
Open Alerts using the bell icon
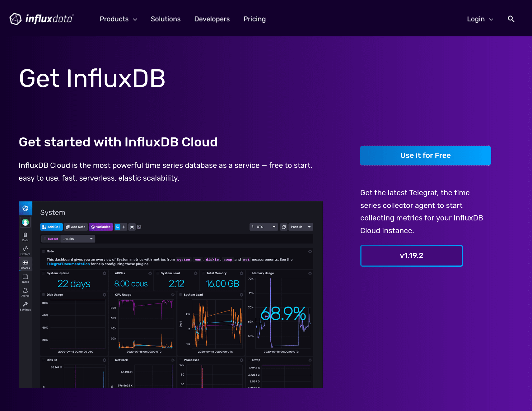click(x=25, y=292)
